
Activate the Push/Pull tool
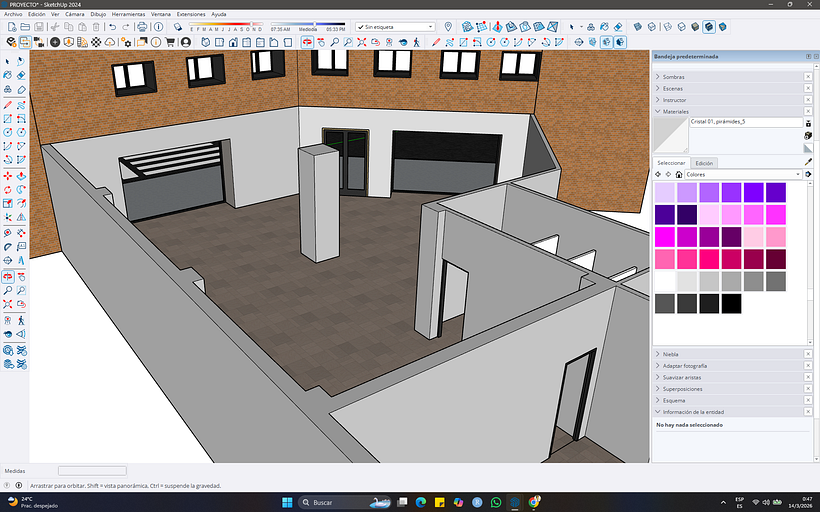click(x=21, y=176)
